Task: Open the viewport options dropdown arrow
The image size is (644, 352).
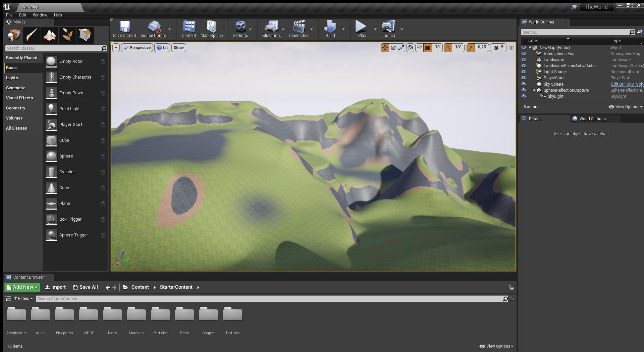Action: pyautogui.click(x=116, y=48)
